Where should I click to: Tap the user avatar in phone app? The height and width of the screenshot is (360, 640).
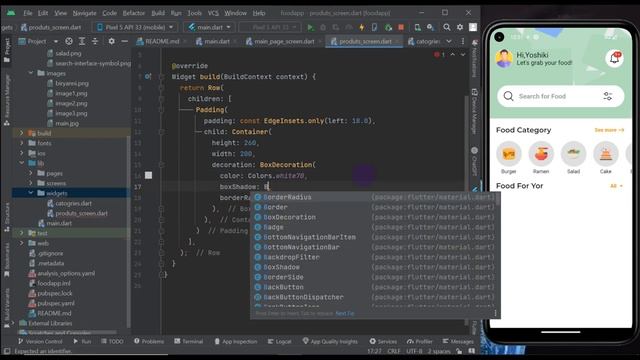pyautogui.click(x=504, y=59)
